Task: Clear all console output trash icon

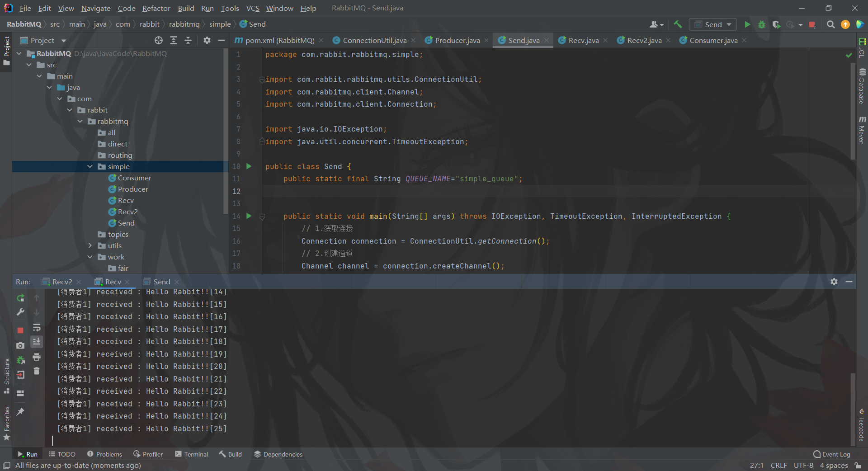Action: (37, 371)
